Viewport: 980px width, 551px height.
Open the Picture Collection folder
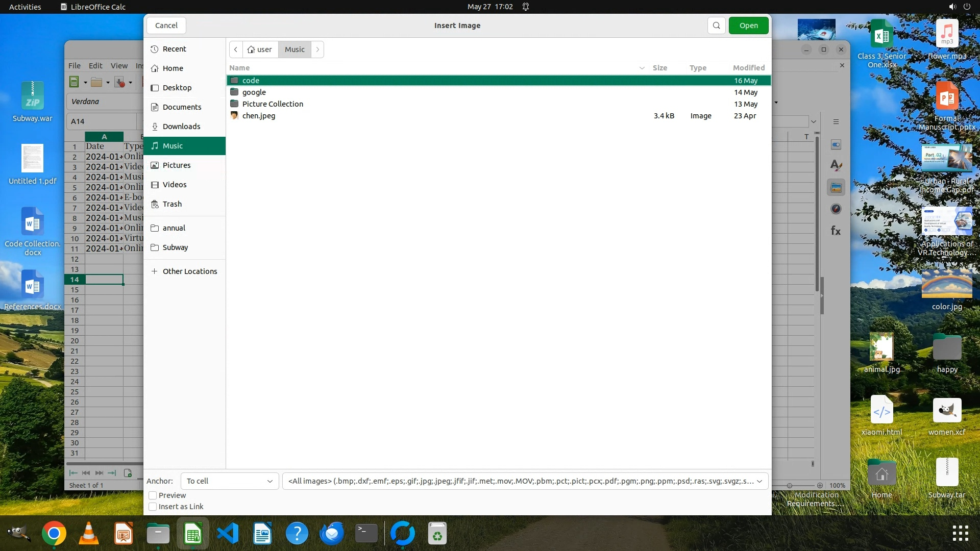(273, 104)
